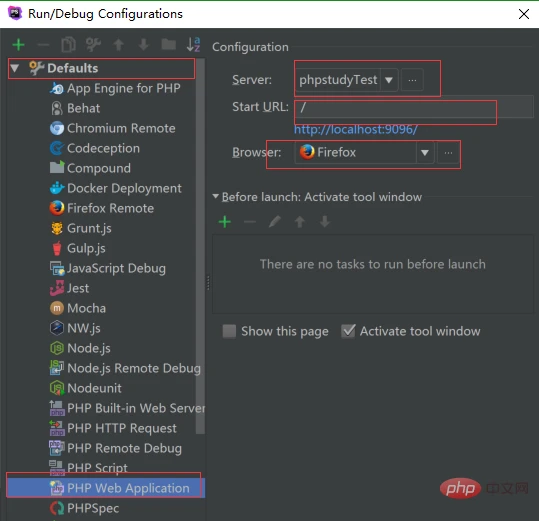
Task: Select Docker Deployment in the defaults list
Action: click(124, 188)
